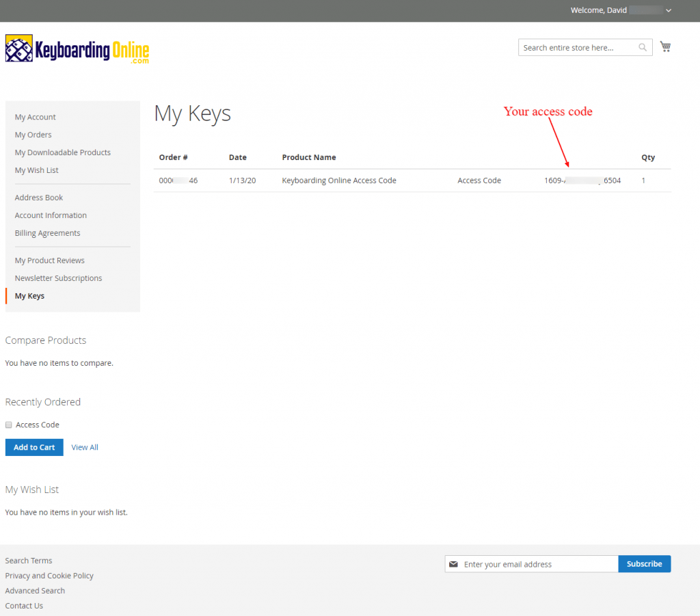Click the Product Name column header
Viewport: 700px width, 616px height.
pyautogui.click(x=309, y=157)
